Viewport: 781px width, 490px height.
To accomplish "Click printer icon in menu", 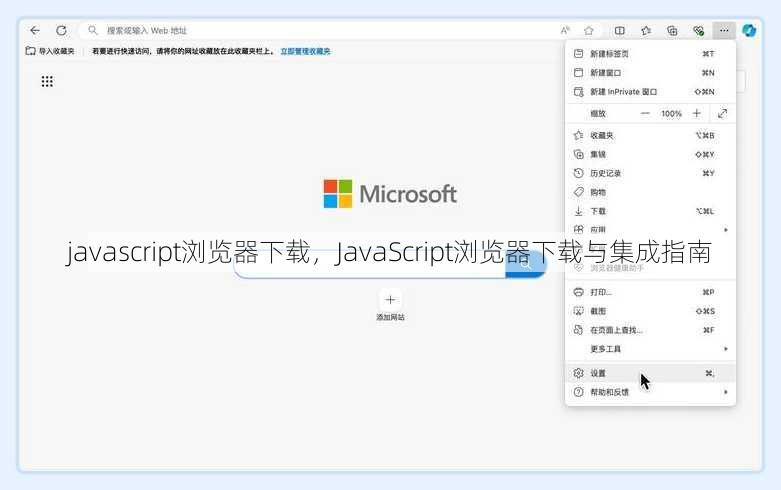I will click(578, 292).
